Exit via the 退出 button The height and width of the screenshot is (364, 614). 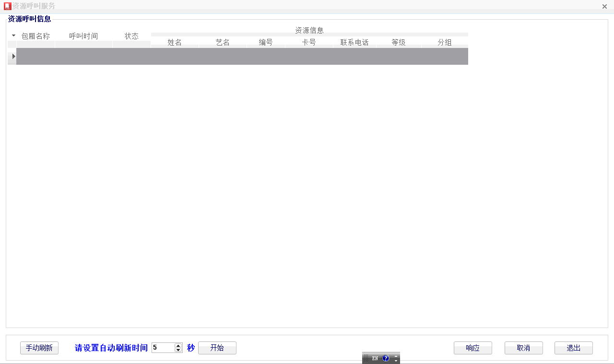574,348
